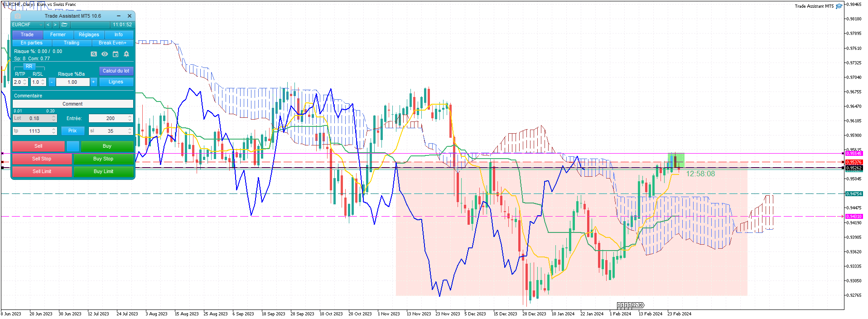Click the red Sell button

tap(39, 146)
